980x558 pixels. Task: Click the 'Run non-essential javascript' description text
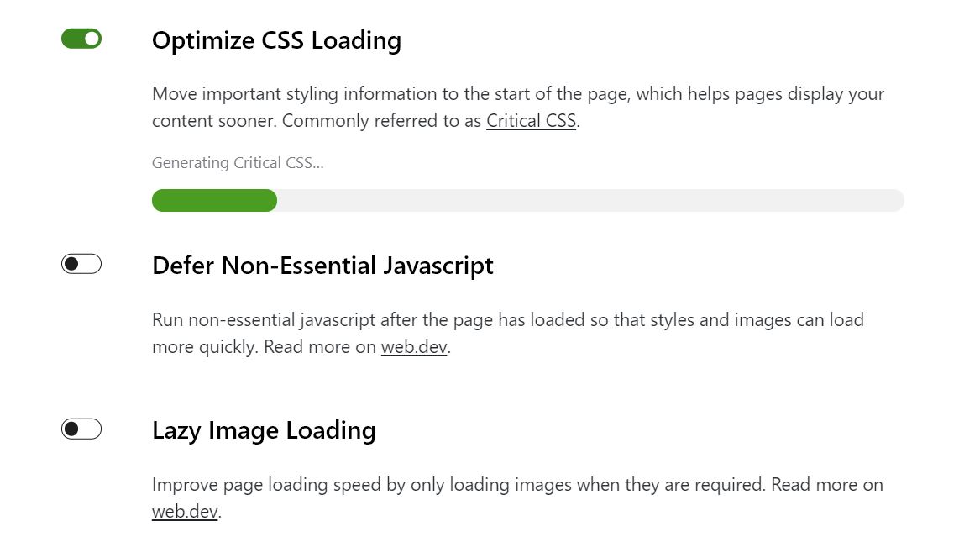(508, 334)
